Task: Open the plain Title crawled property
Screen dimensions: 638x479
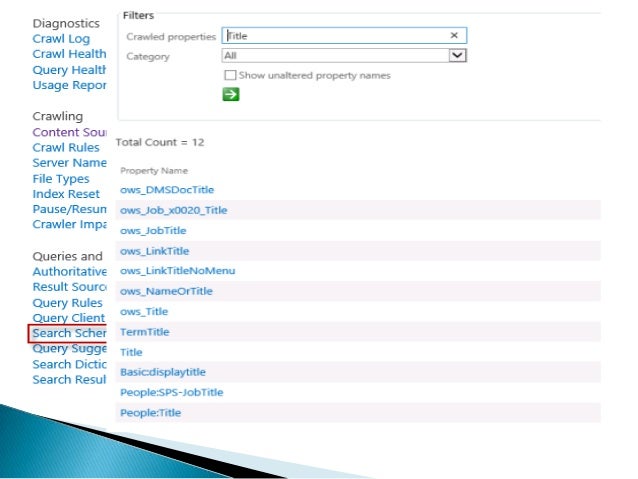Action: [131, 352]
